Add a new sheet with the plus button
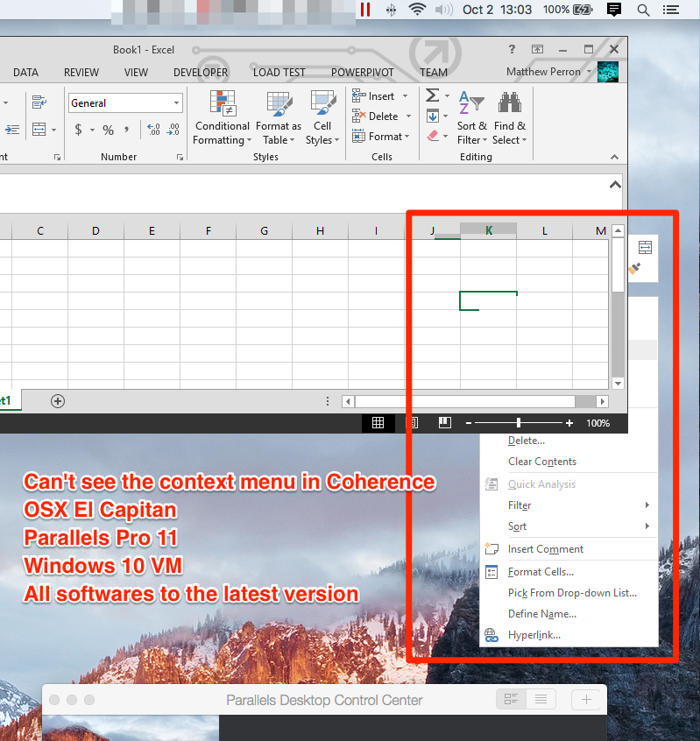This screenshot has width=700, height=741. click(58, 400)
